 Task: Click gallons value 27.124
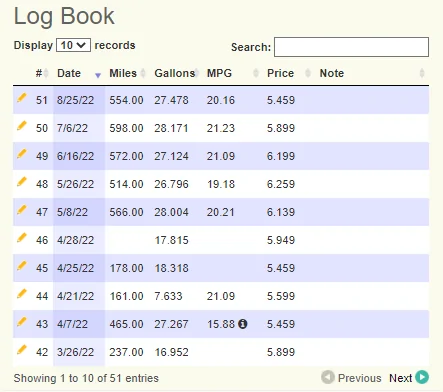tap(171, 156)
